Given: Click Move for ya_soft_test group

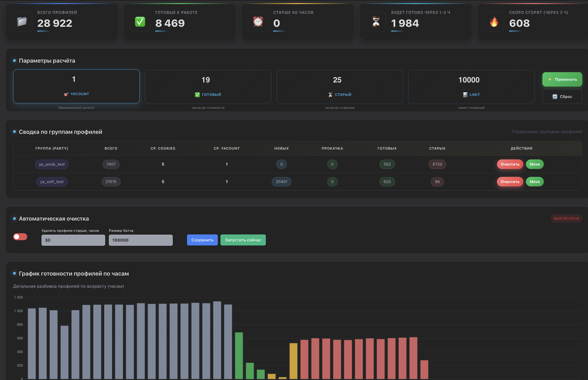Looking at the screenshot, I should [535, 182].
